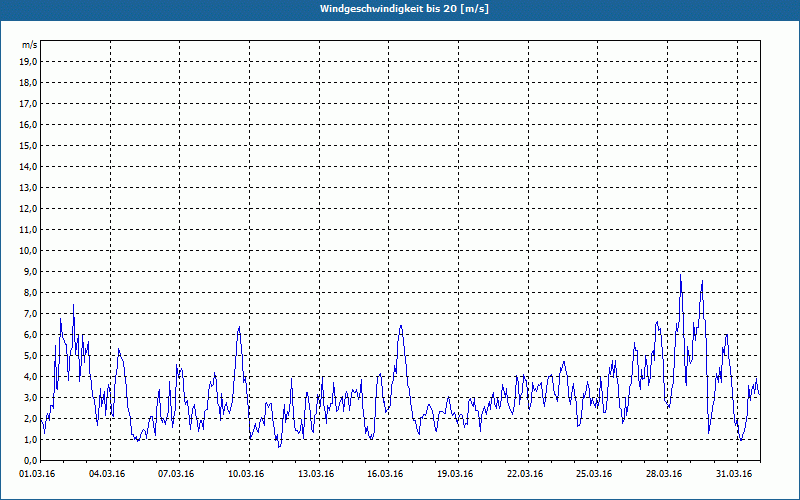This screenshot has height=500, width=800.
Task: Click the date label '28.03.16'
Action: click(665, 474)
